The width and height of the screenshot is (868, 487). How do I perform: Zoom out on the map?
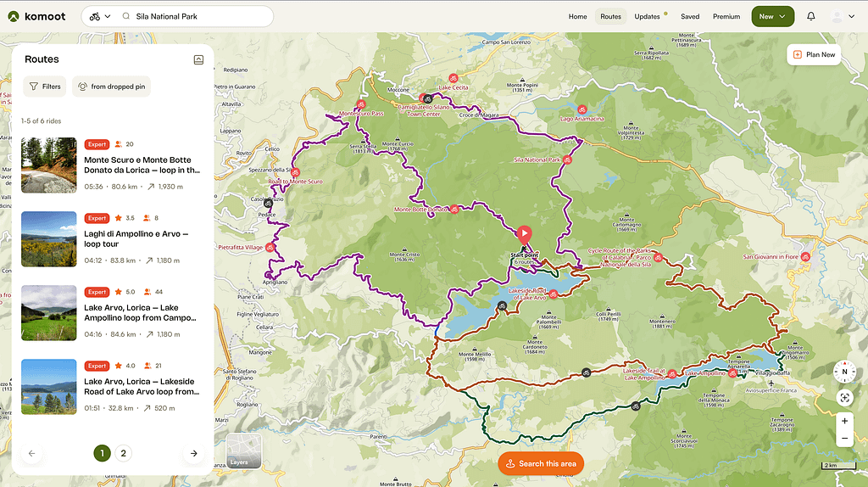pyautogui.click(x=843, y=439)
